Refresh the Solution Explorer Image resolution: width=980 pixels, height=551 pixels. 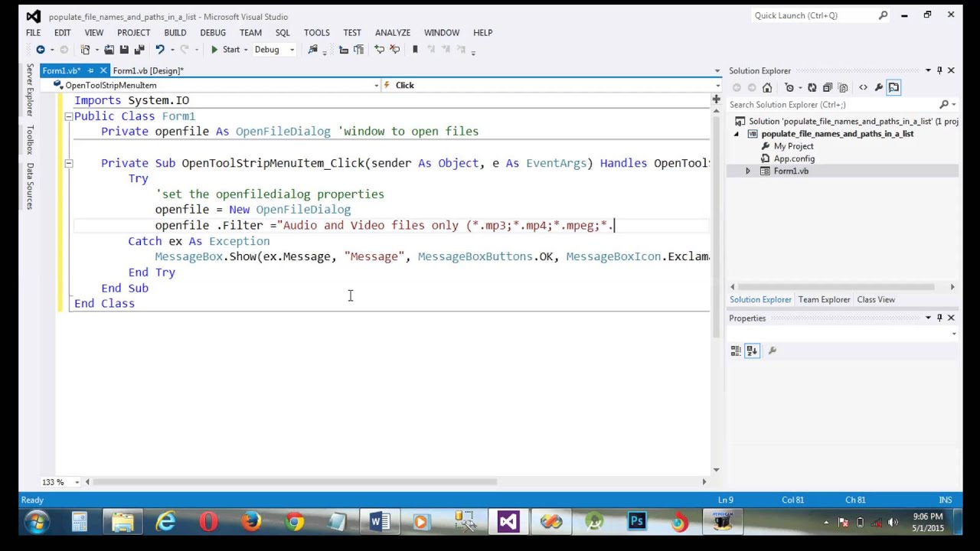(x=812, y=87)
